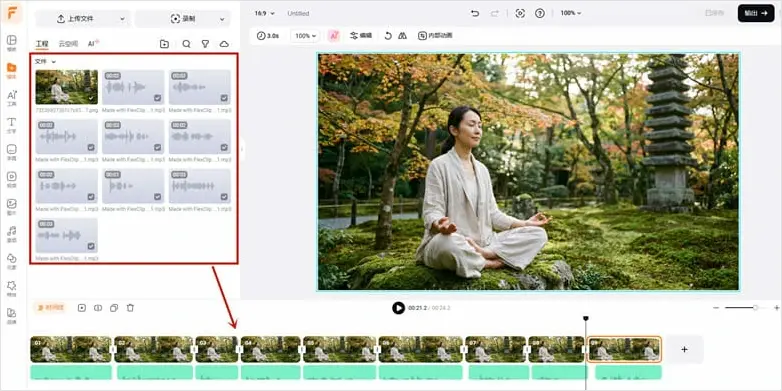Open the 16:9 aspect ratio dropdown

[x=265, y=13]
